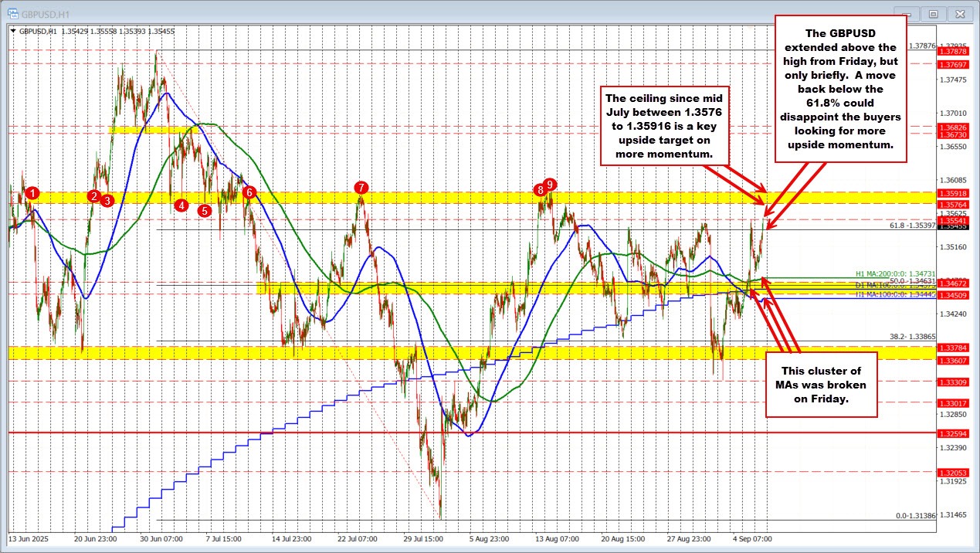980x553 pixels.
Task: Click the 1.37010 price scale value
Action: 952,113
